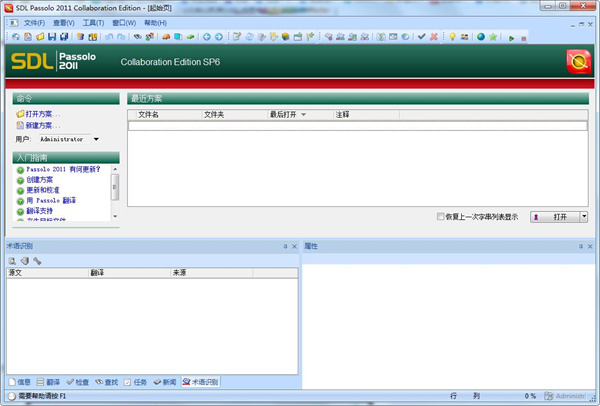Click the yellow light bulb icon

pyautogui.click(x=452, y=37)
